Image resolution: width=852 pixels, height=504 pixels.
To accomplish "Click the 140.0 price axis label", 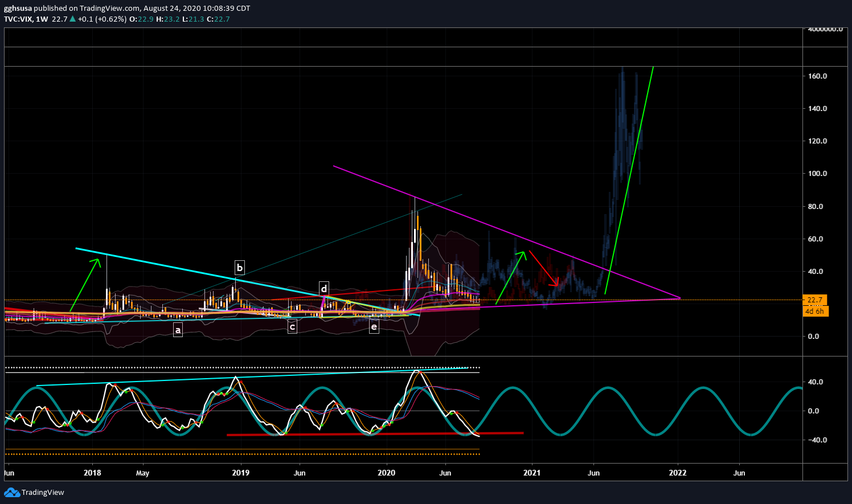I will (817, 108).
